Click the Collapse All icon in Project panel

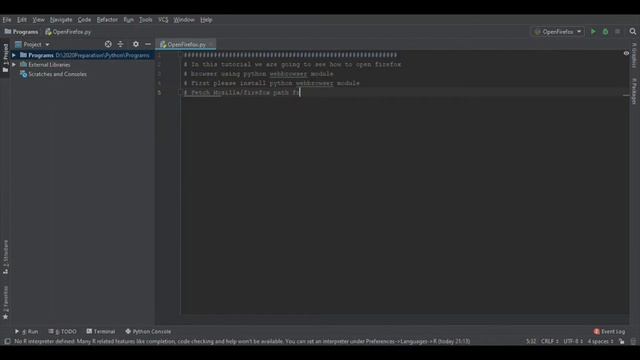click(x=120, y=44)
